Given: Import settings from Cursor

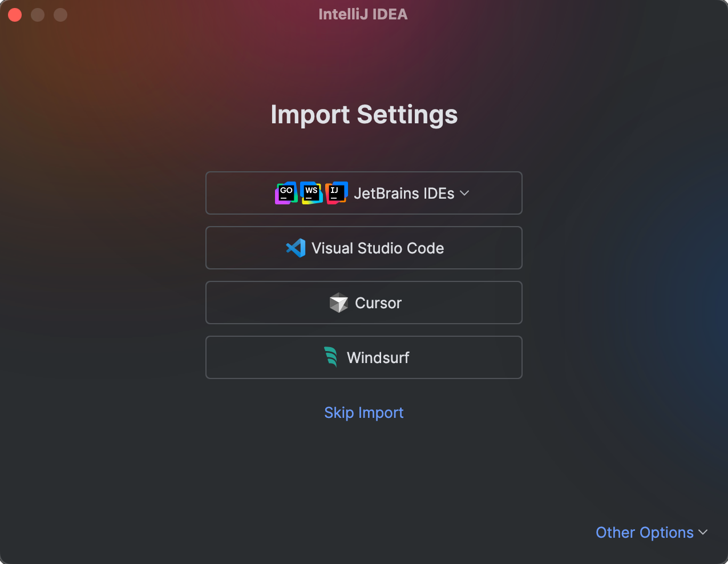Looking at the screenshot, I should click(x=363, y=303).
